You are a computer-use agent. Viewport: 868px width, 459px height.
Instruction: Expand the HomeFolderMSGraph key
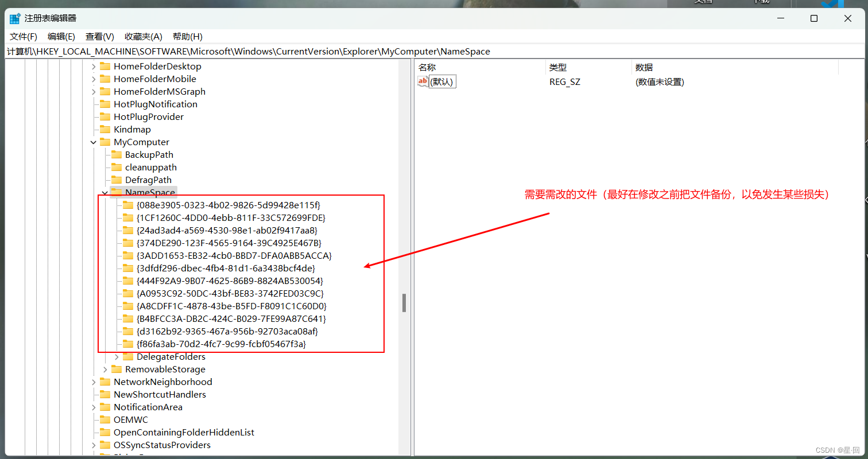(94, 92)
